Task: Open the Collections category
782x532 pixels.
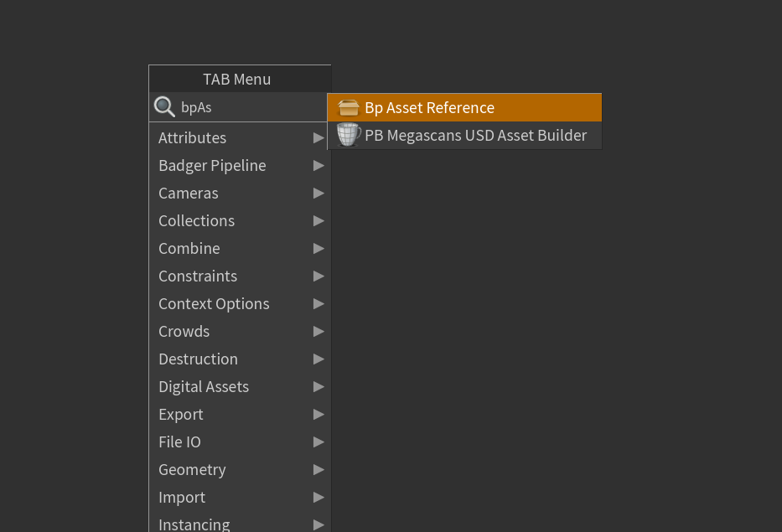Action: pyautogui.click(x=197, y=220)
